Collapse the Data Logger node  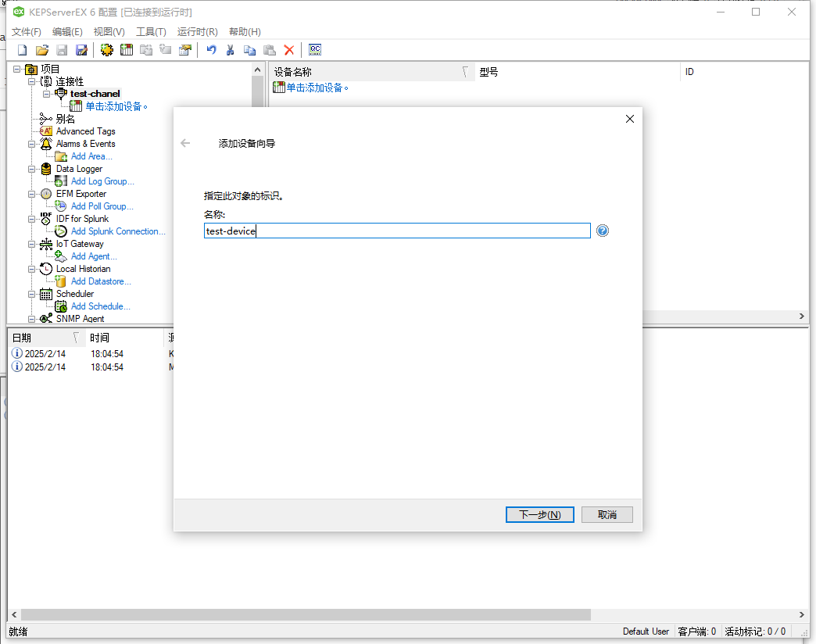click(32, 169)
